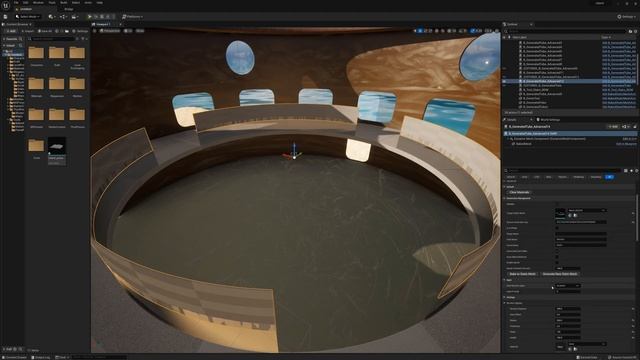The height and width of the screenshot is (360, 640).
Task: Click Add component button in Details
Action: (x=613, y=127)
